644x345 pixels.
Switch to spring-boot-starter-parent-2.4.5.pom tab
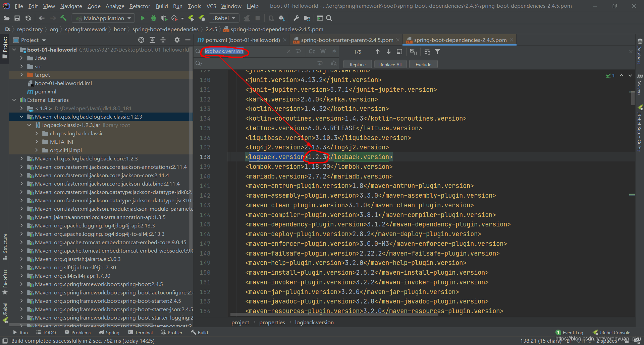click(347, 40)
